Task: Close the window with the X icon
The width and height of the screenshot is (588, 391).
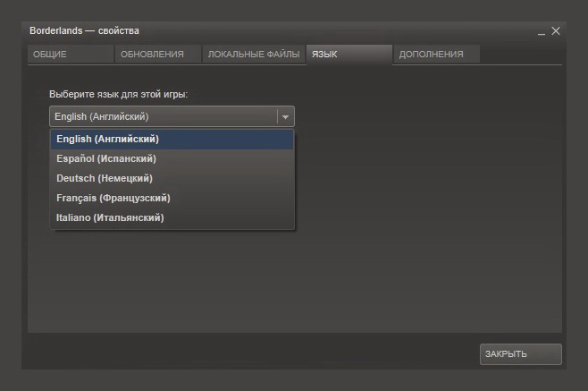Action: coord(556,30)
